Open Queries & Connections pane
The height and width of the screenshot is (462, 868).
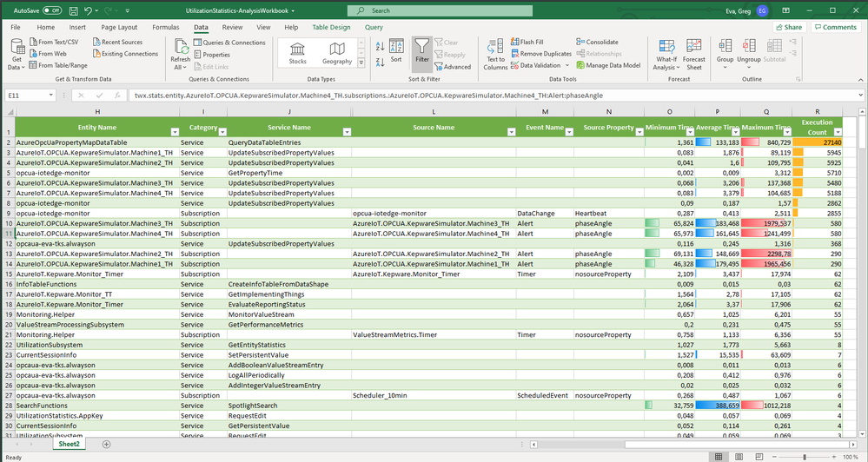229,43
